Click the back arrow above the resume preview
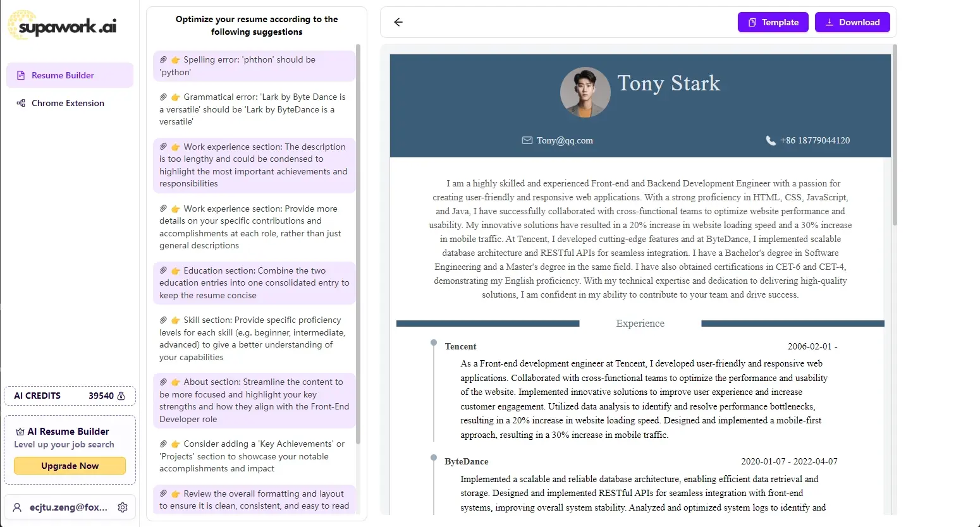980x527 pixels. tap(398, 22)
